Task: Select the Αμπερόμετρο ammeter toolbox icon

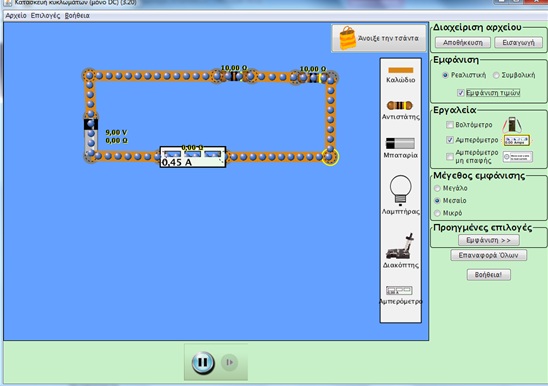Action: coord(399,291)
